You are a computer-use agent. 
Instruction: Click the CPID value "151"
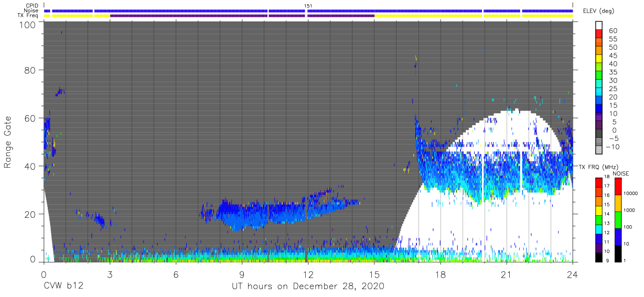[x=308, y=6]
